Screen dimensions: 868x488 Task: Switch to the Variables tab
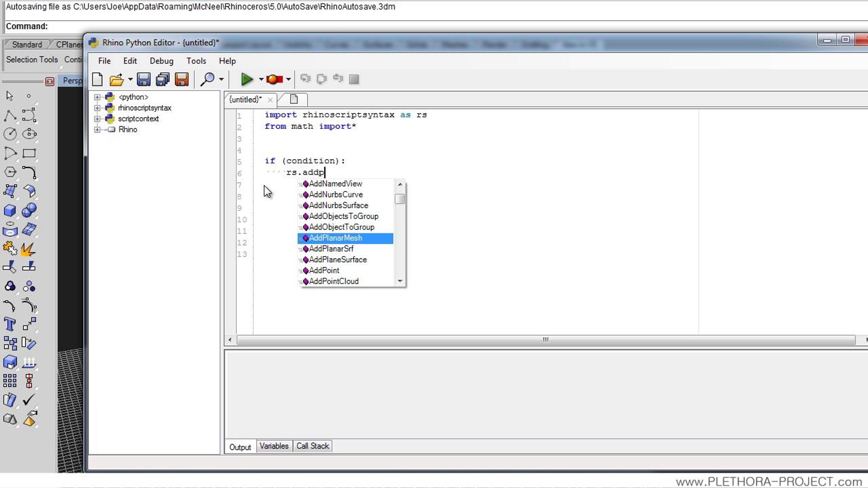tap(274, 446)
